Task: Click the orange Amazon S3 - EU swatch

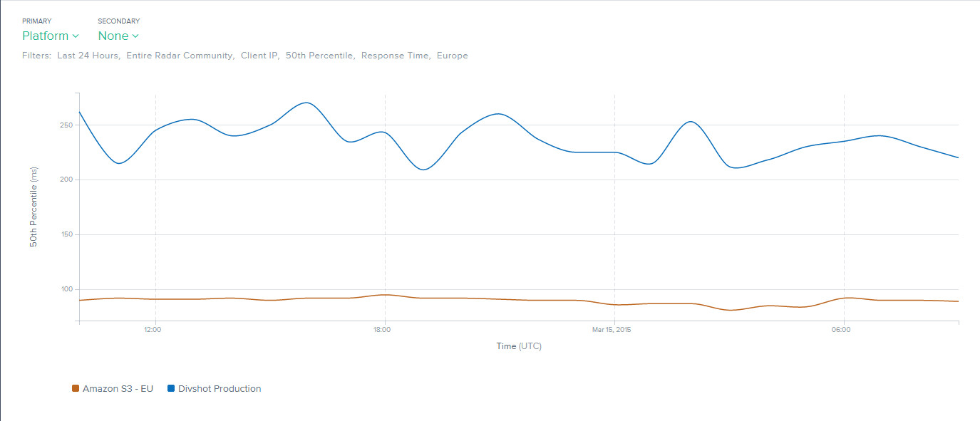Action: (x=76, y=389)
